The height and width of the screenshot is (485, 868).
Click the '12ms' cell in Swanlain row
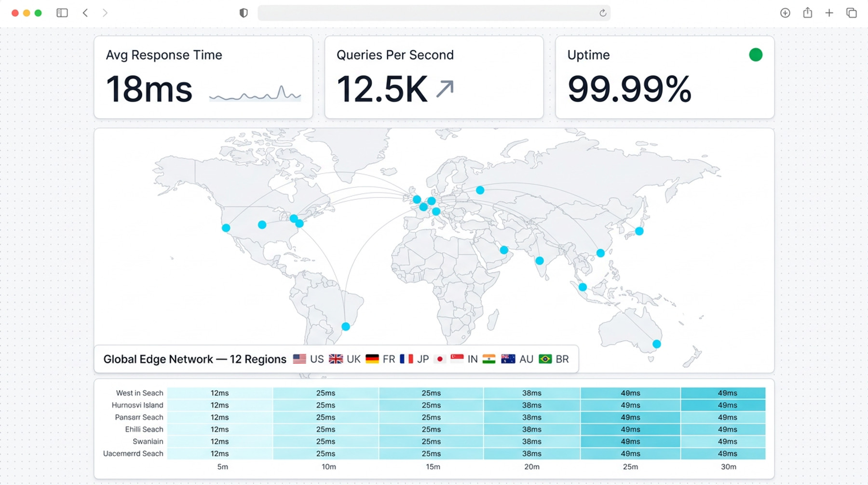click(220, 442)
